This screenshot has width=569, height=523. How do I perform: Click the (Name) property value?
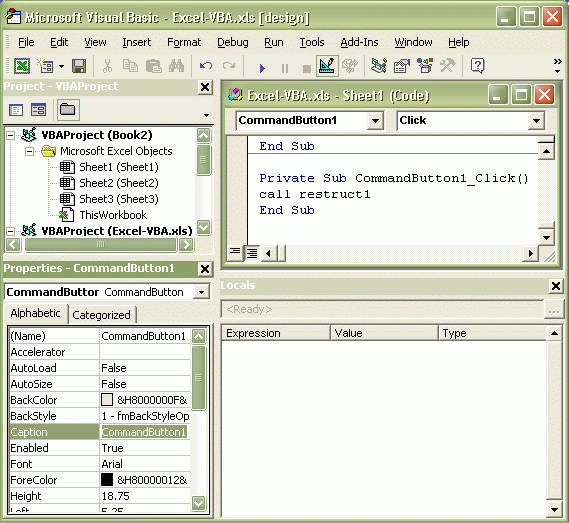[x=144, y=336]
